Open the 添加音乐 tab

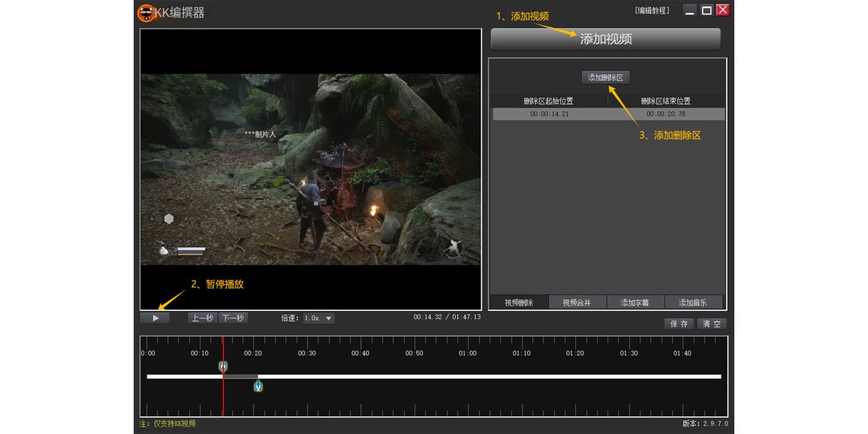coord(693,303)
